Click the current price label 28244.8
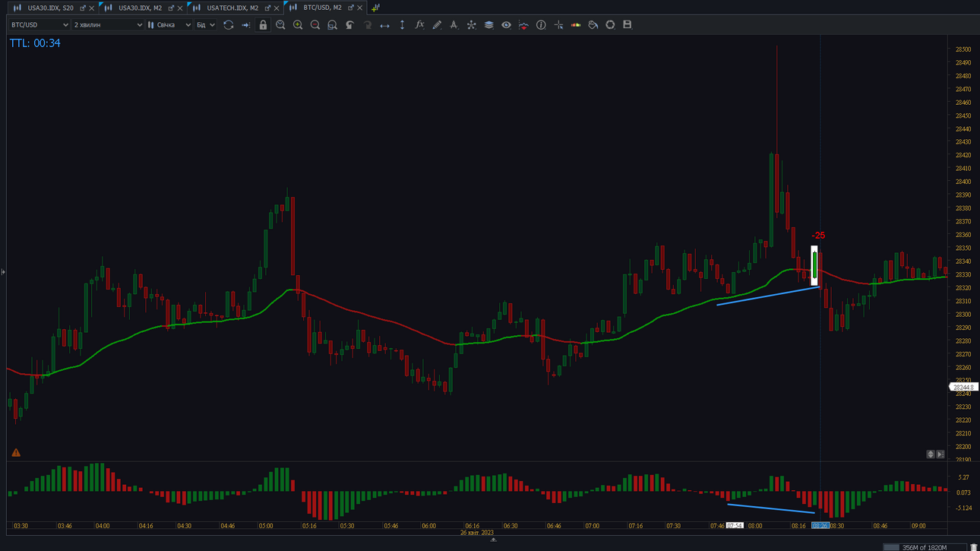The width and height of the screenshot is (980, 551). point(964,387)
